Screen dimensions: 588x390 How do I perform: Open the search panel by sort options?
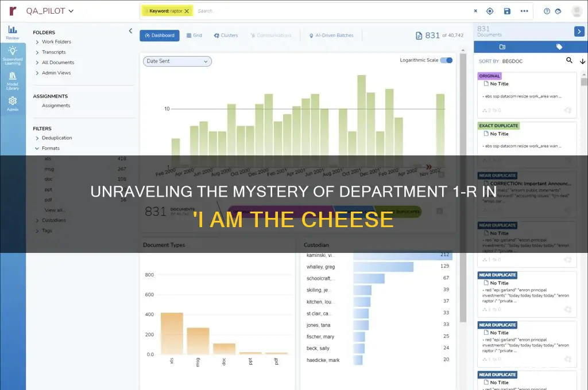[568, 60]
